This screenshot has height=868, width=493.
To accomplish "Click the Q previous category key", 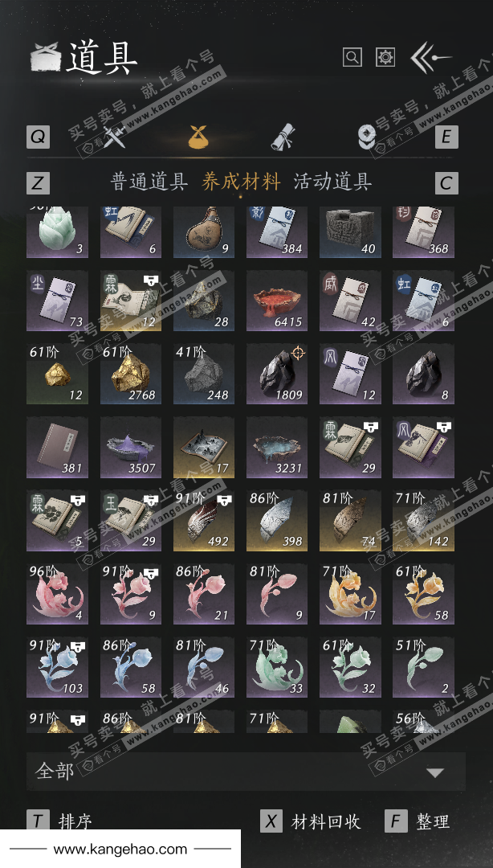I will tap(39, 137).
